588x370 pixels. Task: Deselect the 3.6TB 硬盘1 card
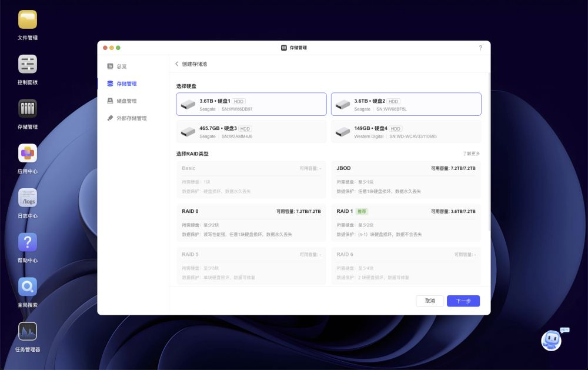[x=251, y=104]
